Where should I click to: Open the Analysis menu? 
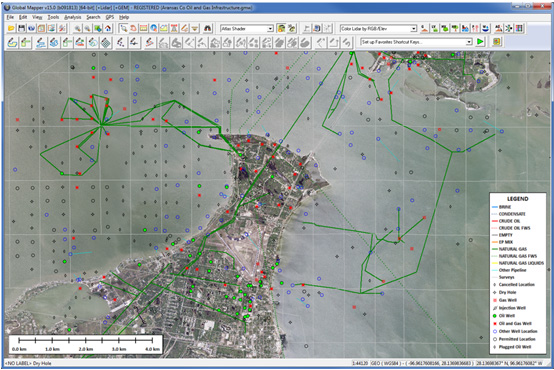point(72,17)
